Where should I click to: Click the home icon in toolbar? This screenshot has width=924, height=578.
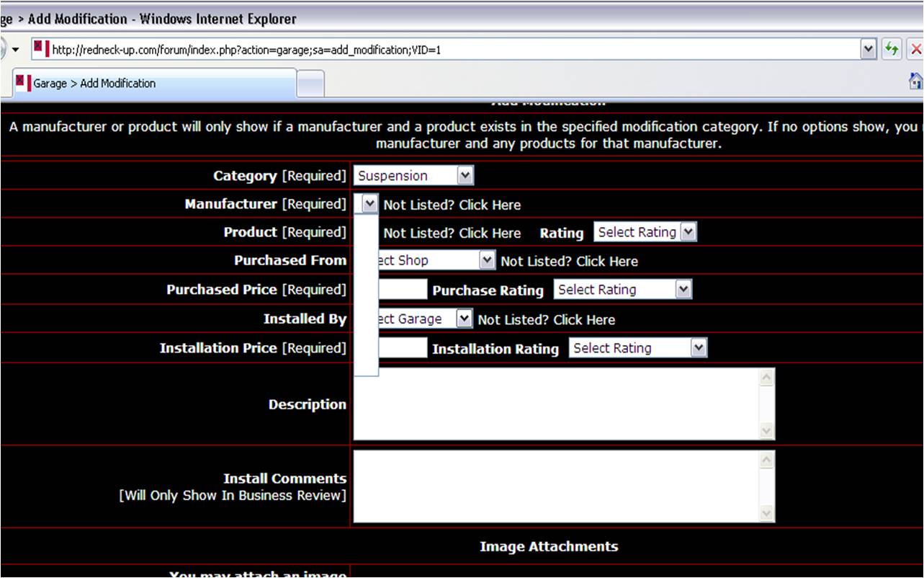click(915, 81)
